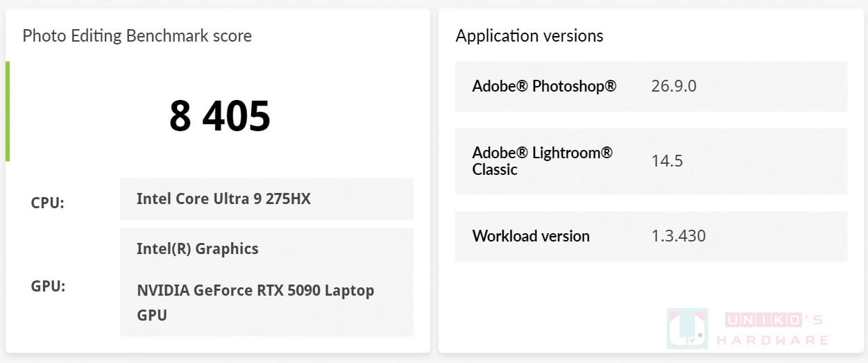Select NVIDIA GeForce RTX 5090 Laptop GPU text
This screenshot has width=868, height=363.
point(255,303)
